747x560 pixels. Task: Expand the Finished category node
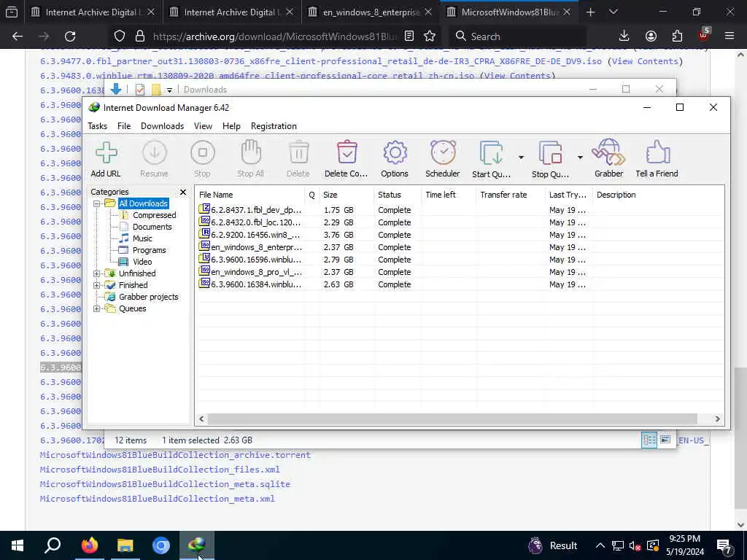pos(97,285)
